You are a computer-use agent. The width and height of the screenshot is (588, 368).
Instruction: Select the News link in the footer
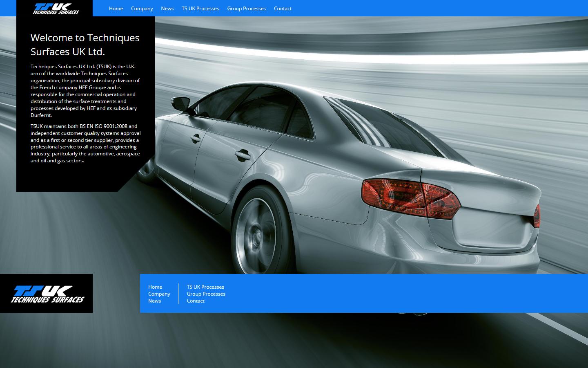154,301
